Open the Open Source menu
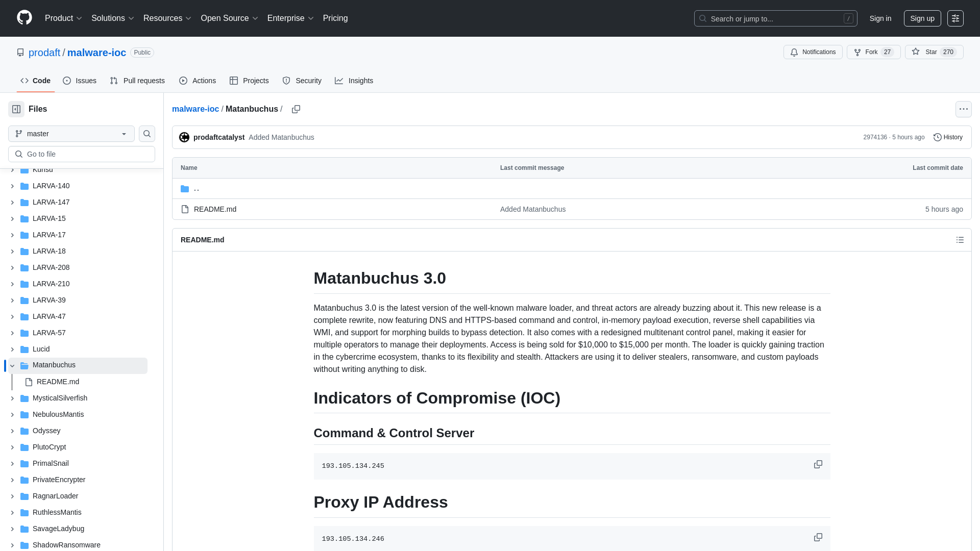Image resolution: width=980 pixels, height=551 pixels. point(229,18)
